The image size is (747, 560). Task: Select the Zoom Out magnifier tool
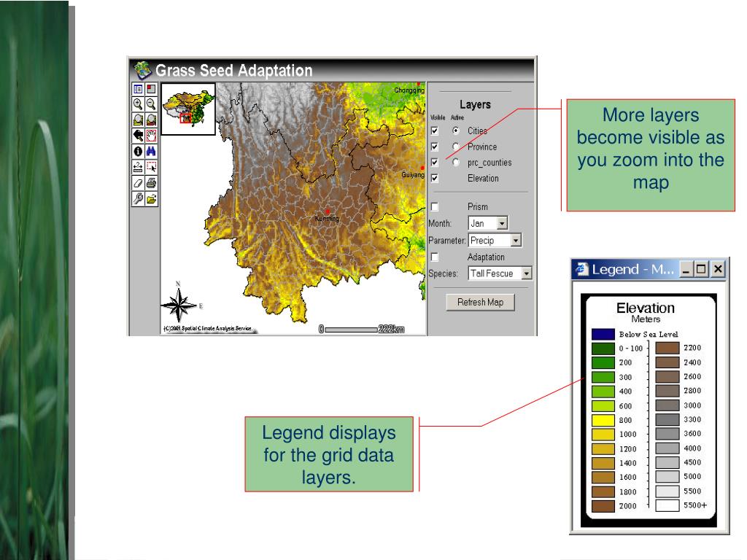coord(151,104)
